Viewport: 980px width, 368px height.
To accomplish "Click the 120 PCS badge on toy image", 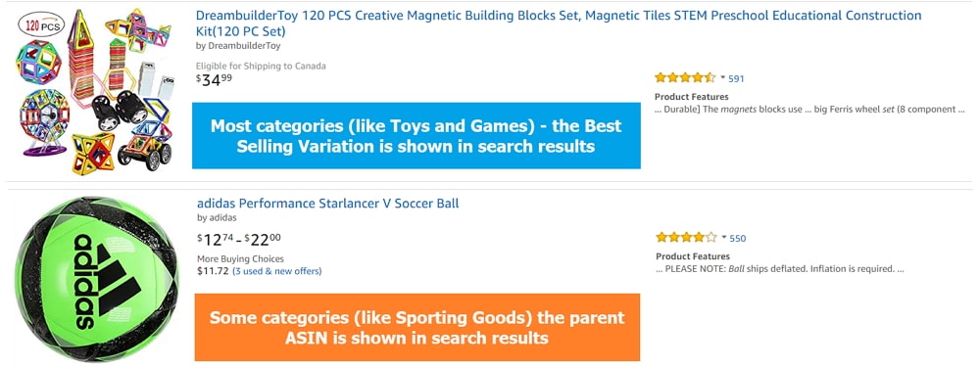I will tap(41, 25).
